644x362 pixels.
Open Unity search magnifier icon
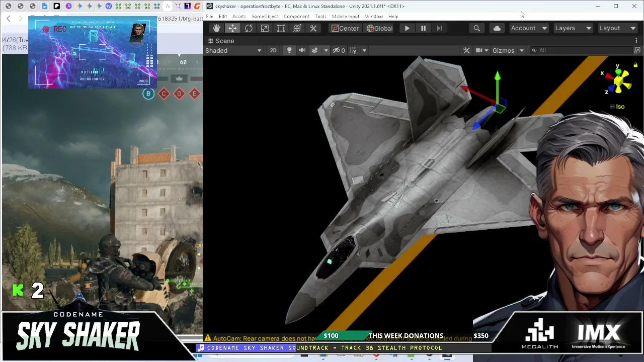click(476, 28)
